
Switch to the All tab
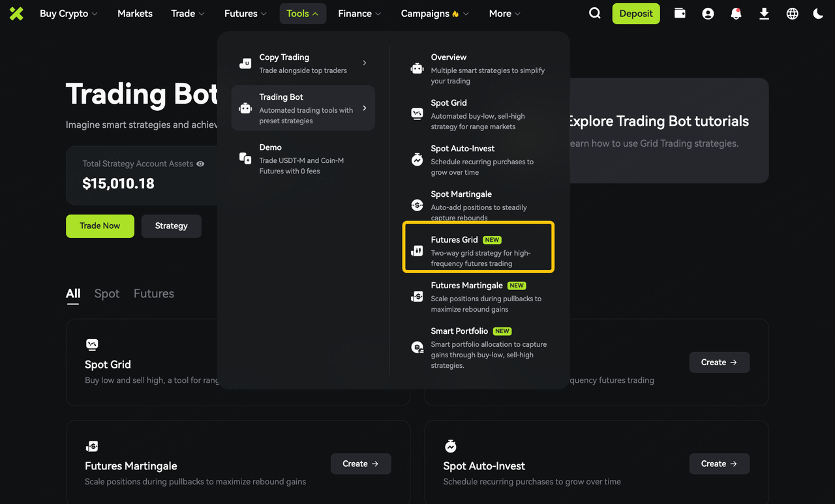pos(73,293)
